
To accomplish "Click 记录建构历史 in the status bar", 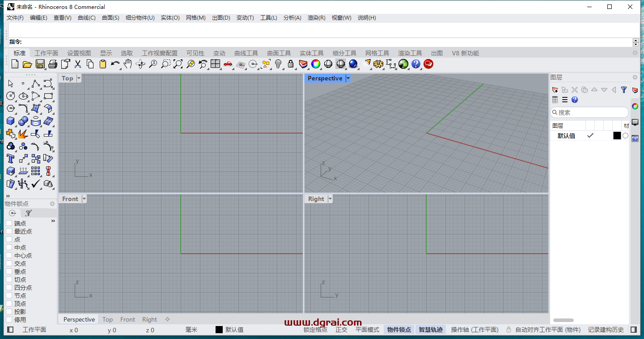I will point(606,330).
